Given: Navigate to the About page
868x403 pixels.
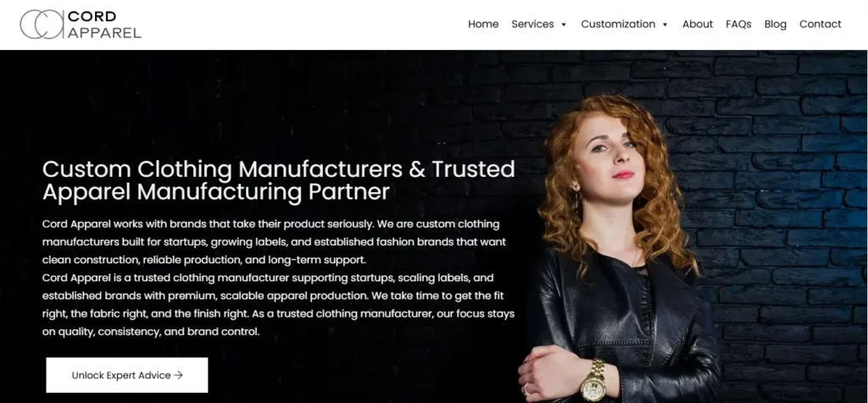Looking at the screenshot, I should click(698, 25).
